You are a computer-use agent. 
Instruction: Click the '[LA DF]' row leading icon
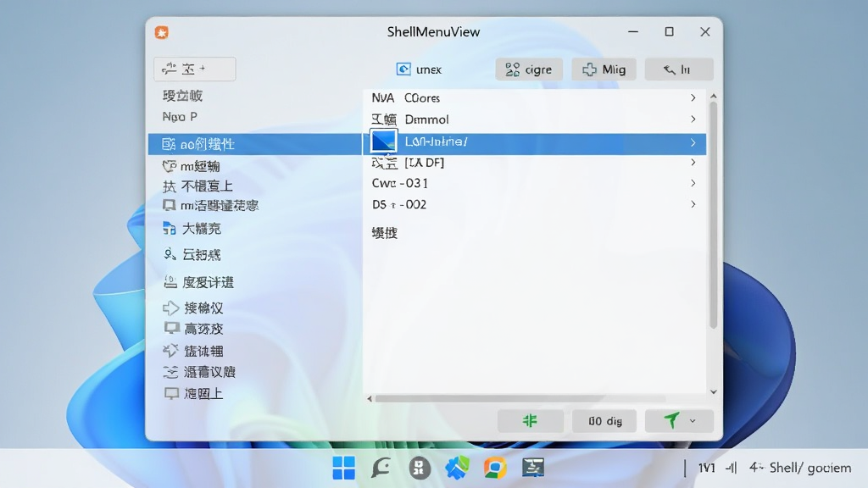(384, 163)
